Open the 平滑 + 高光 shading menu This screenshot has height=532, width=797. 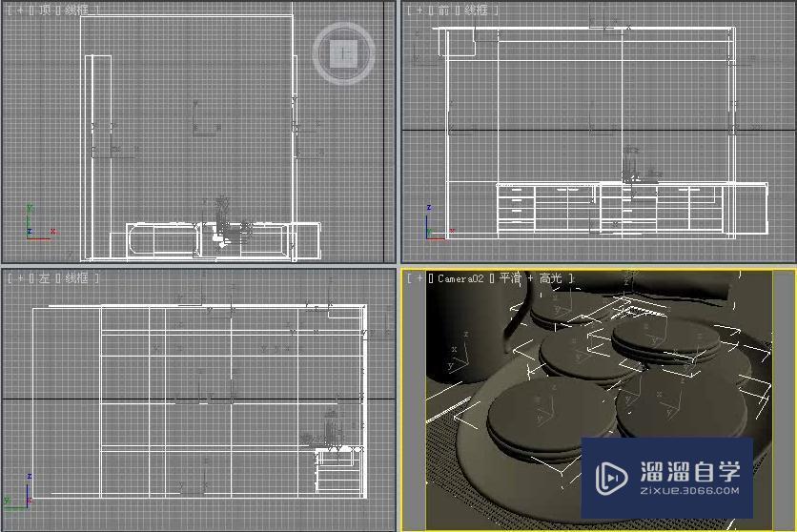[x=531, y=278]
